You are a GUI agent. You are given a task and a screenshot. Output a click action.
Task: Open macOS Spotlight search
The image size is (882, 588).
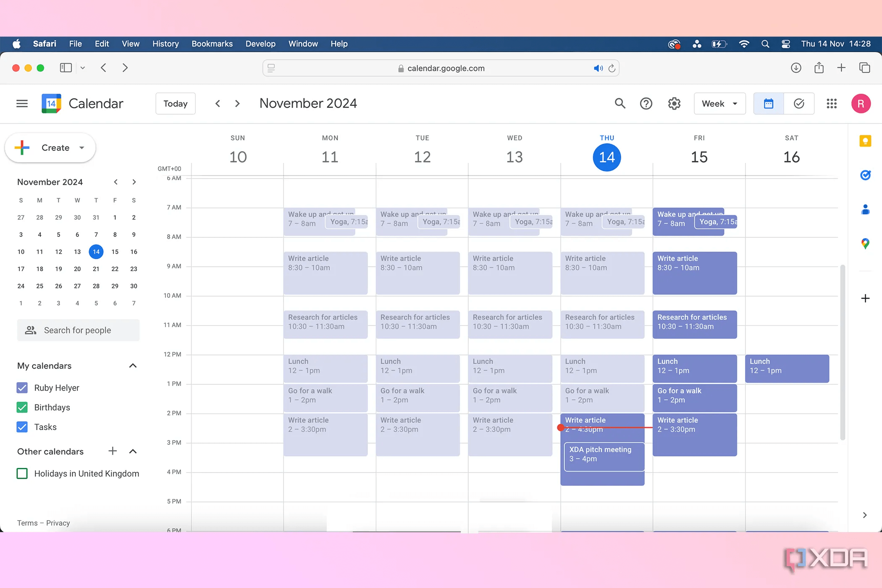[x=765, y=44]
